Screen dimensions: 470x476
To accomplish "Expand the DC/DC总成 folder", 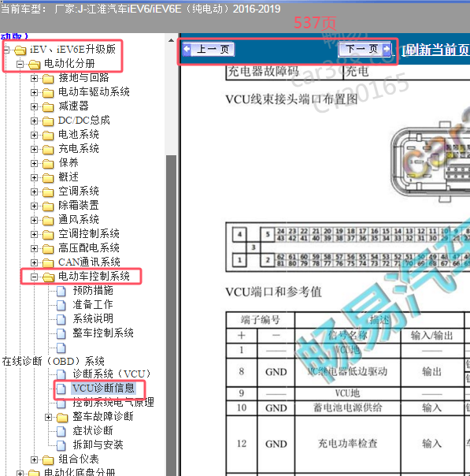I will (x=35, y=121).
